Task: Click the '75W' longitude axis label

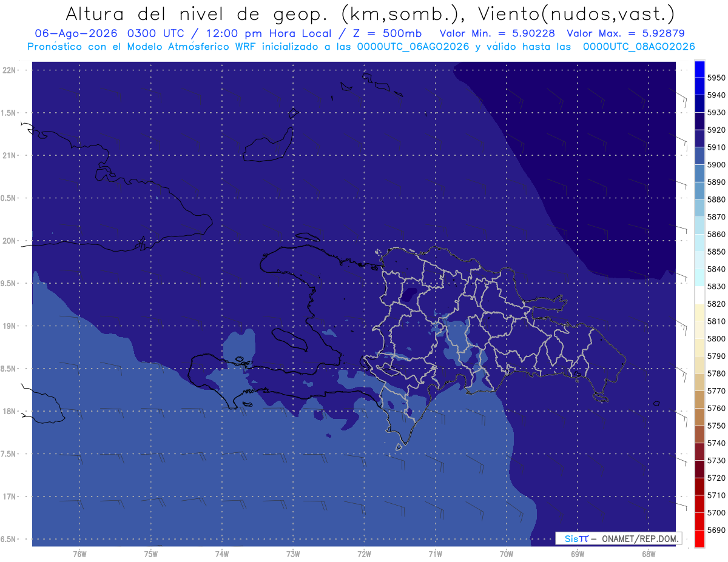Action: (x=150, y=554)
